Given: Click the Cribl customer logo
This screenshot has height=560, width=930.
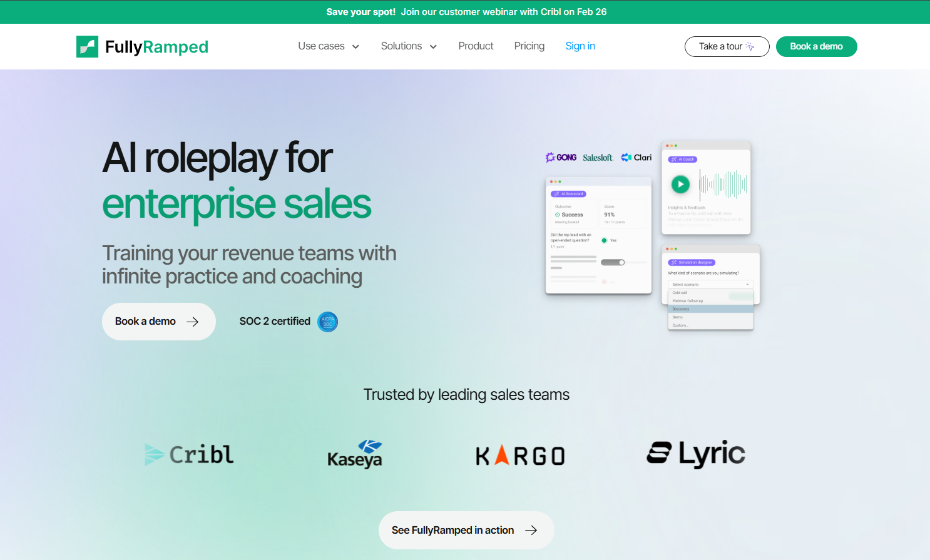Looking at the screenshot, I should tap(189, 454).
